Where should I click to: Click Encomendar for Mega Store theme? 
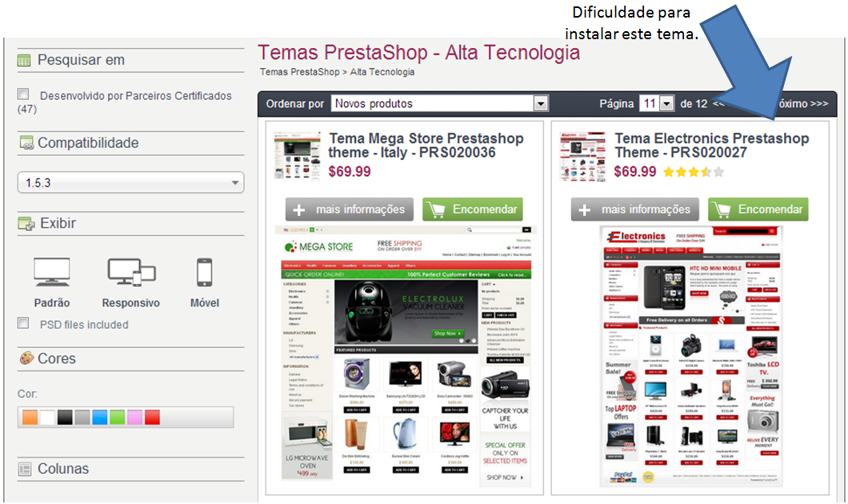473,210
